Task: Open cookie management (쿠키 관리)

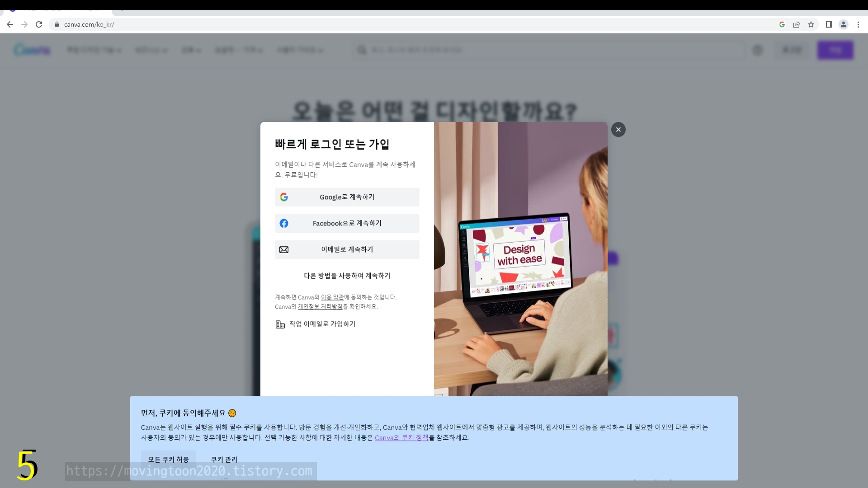Action: [x=224, y=460]
